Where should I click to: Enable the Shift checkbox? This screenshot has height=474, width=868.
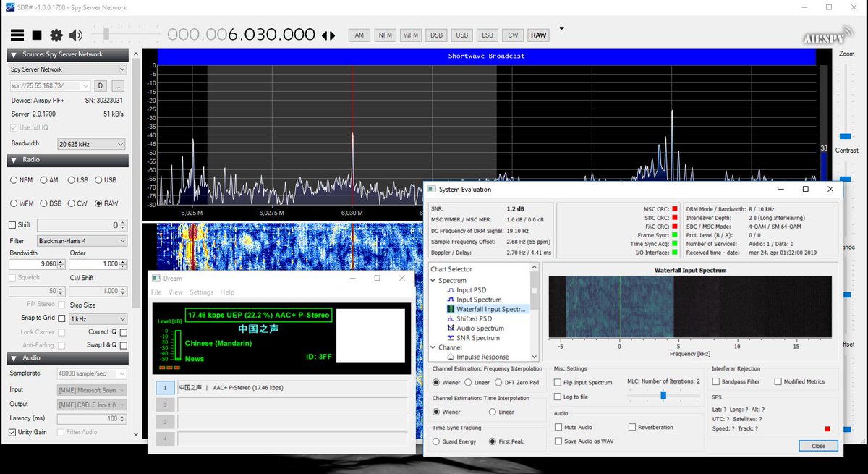13,225
